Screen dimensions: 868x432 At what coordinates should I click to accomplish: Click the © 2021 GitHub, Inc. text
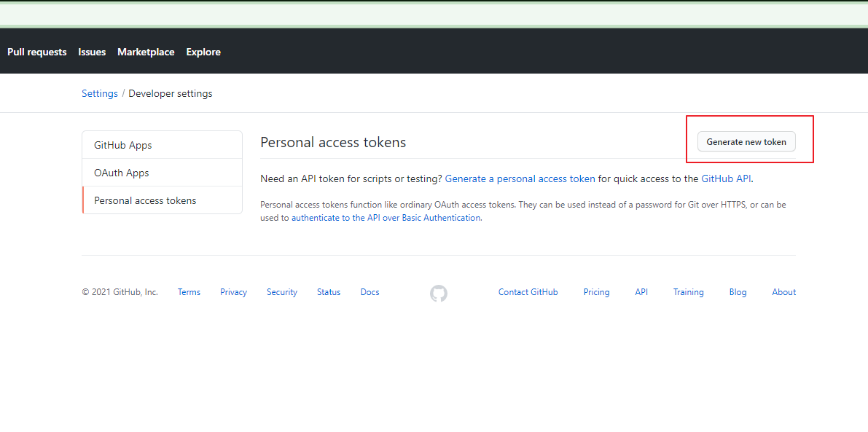120,292
